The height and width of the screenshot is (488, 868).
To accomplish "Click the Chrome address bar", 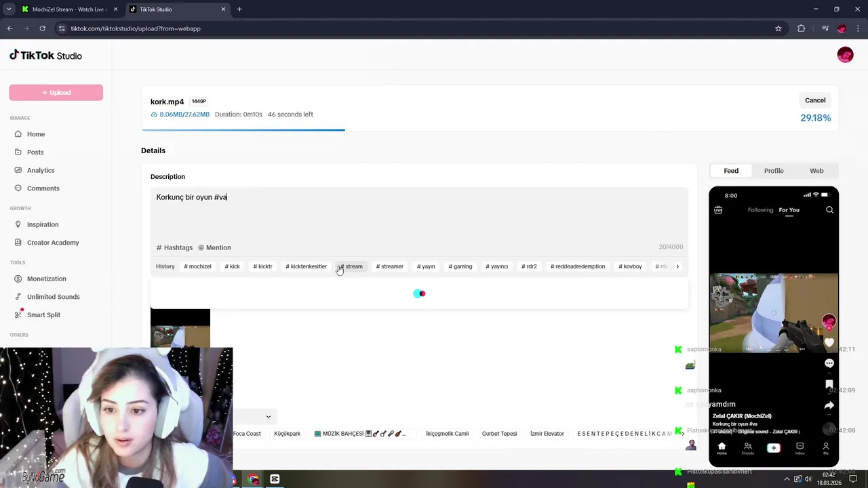I will pyautogui.click(x=419, y=28).
